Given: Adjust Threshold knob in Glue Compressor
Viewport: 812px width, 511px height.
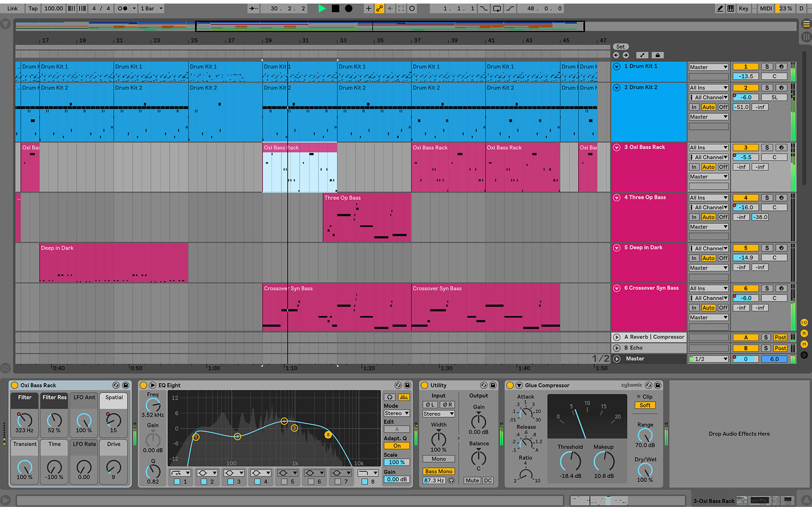Looking at the screenshot, I should 570,461.
